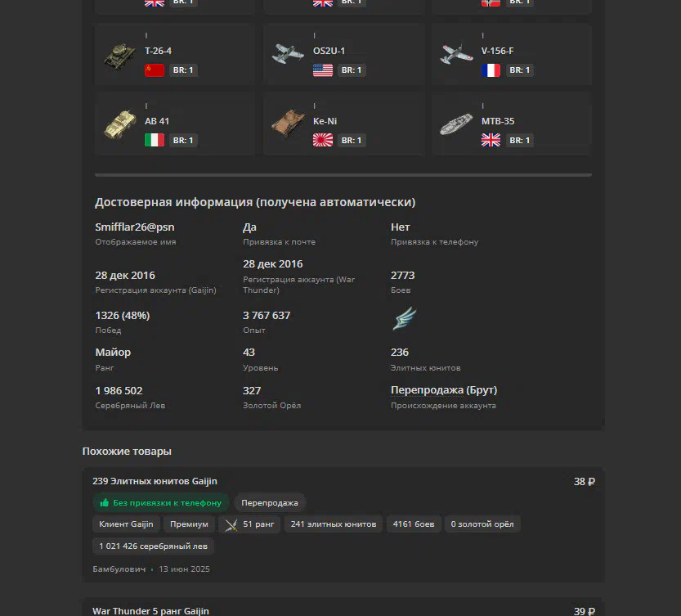Click 'Без привязки к телефону' badge
681x616 pixels.
[x=161, y=503]
